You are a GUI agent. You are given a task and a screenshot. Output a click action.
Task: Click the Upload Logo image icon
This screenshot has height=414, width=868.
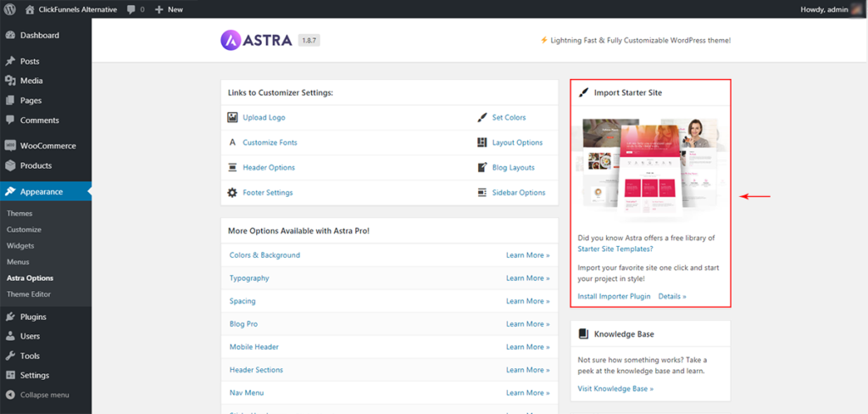232,118
